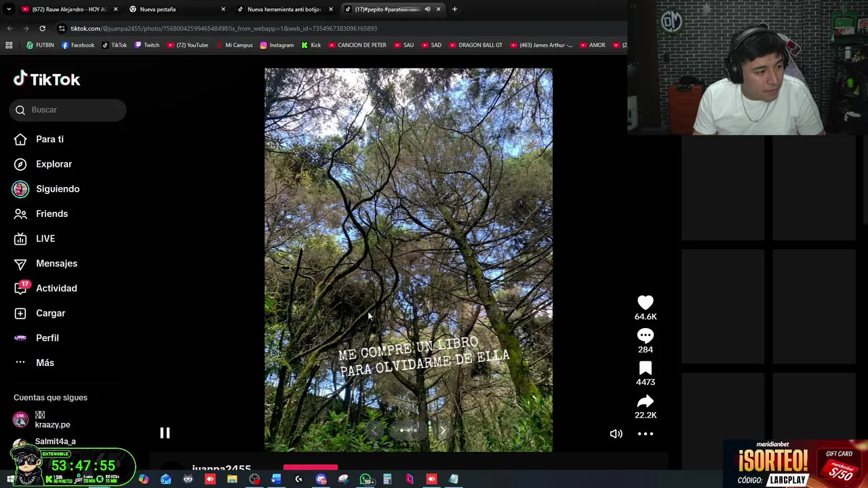Open WhatsApp from the taskbar
The height and width of the screenshot is (488, 868).
tap(366, 479)
